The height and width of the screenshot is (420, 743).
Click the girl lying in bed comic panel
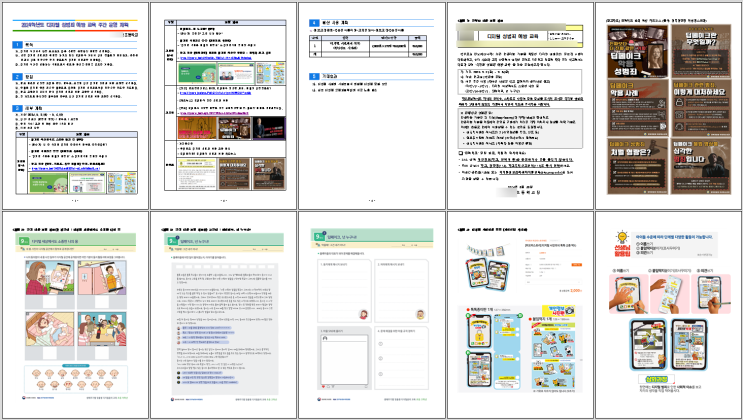click(x=49, y=329)
